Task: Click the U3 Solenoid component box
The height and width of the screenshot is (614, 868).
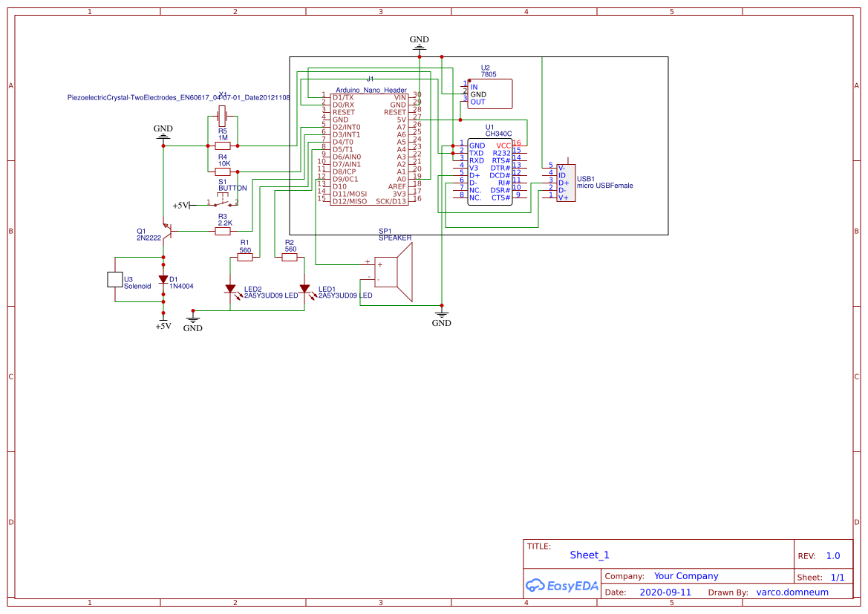Action: point(114,279)
